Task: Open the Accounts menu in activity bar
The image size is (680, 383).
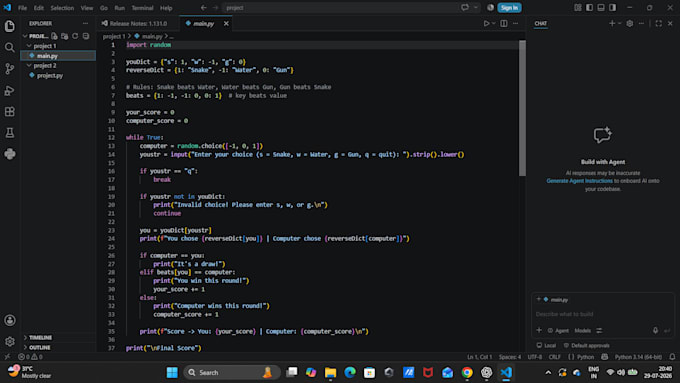Action: [x=10, y=320]
